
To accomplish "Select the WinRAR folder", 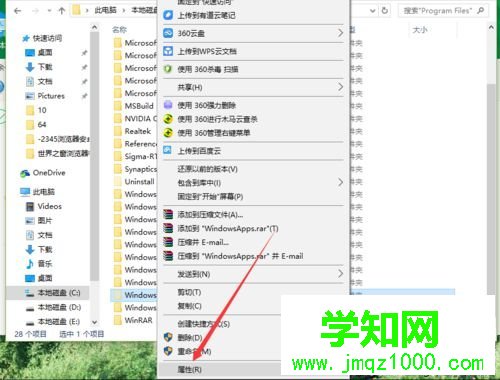I will click(x=138, y=320).
